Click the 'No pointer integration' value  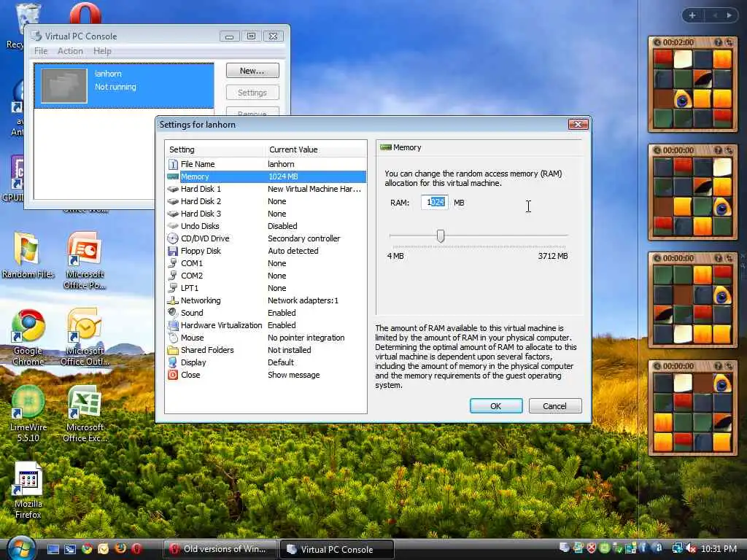pos(306,338)
